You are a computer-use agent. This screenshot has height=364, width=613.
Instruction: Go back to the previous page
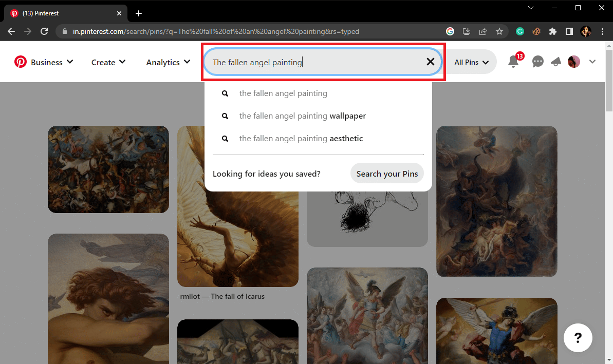[11, 31]
